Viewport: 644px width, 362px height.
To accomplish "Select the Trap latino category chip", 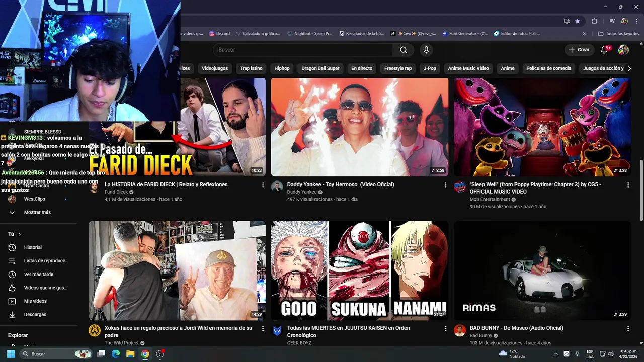I will pos(251,68).
